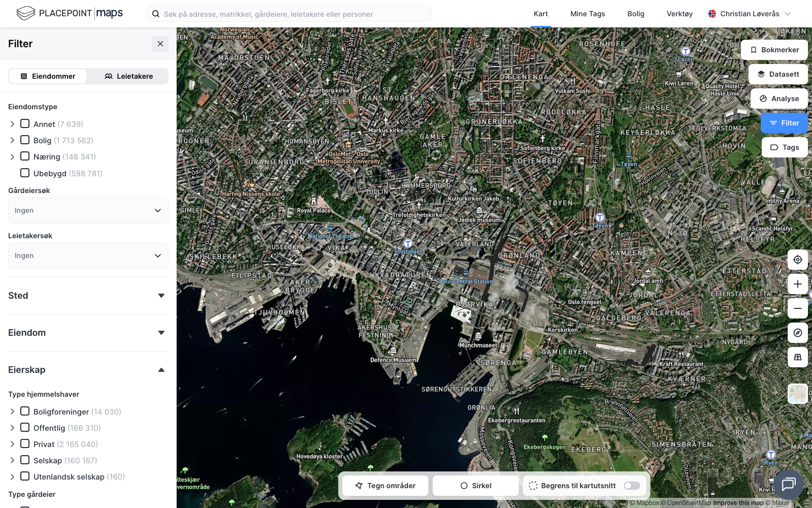Viewport: 812px width, 508px height.
Task: Open the Verktøy menu
Action: click(680, 14)
